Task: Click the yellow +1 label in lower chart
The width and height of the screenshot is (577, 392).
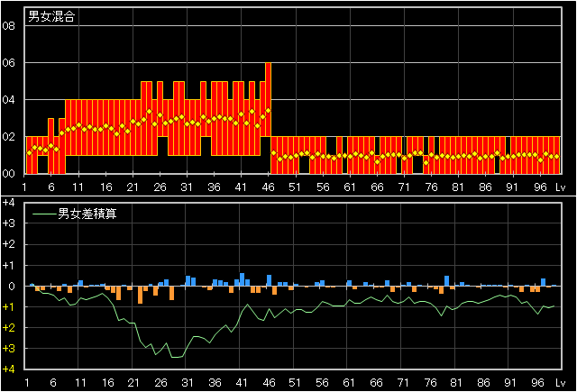Action: coord(8,306)
